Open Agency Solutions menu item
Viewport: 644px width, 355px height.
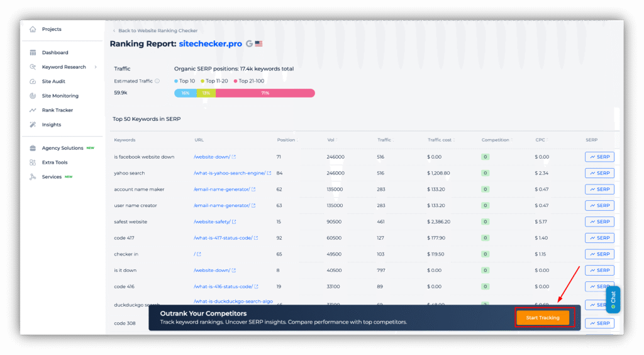(62, 148)
